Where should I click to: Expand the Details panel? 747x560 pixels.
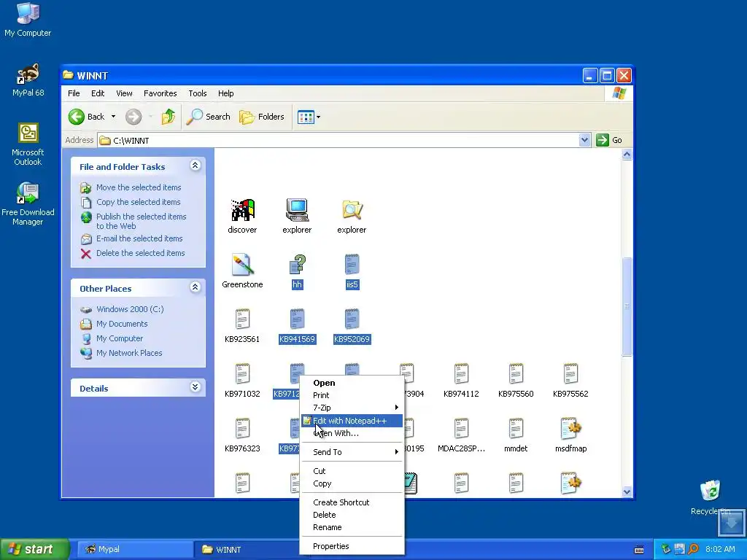[195, 386]
